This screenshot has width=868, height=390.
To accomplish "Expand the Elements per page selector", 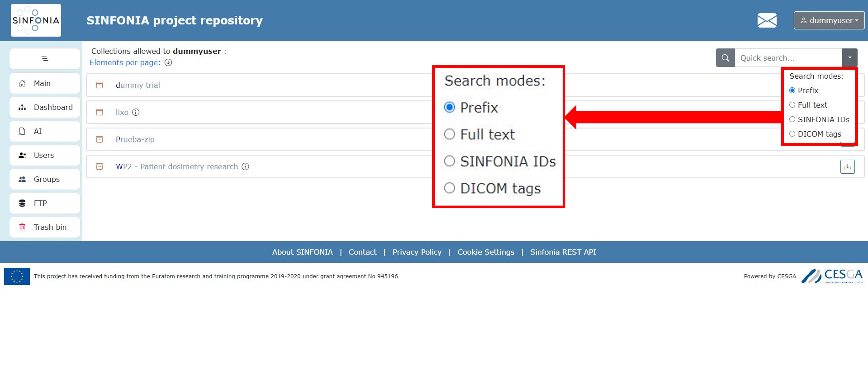I will pos(168,63).
